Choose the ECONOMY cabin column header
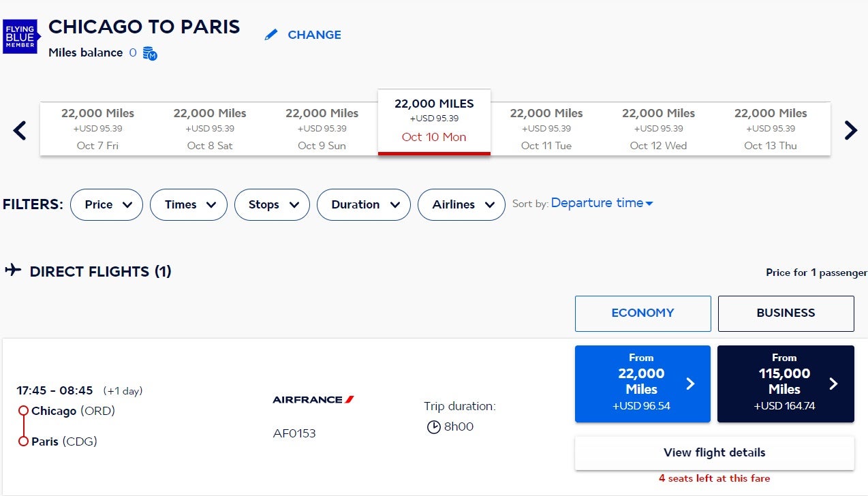 tap(642, 313)
